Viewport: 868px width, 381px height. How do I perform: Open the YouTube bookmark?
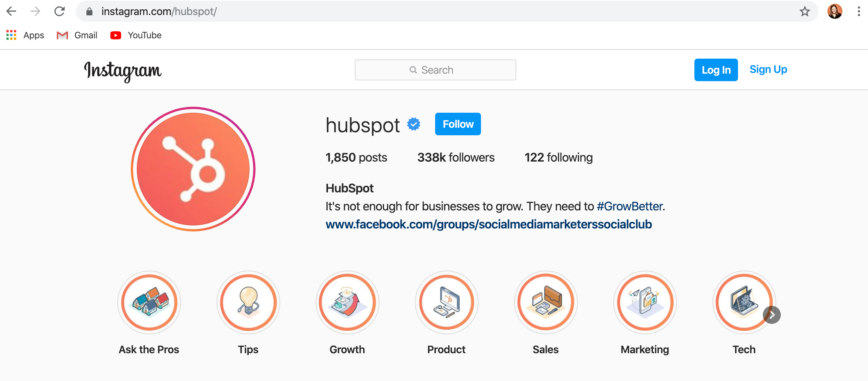click(136, 35)
